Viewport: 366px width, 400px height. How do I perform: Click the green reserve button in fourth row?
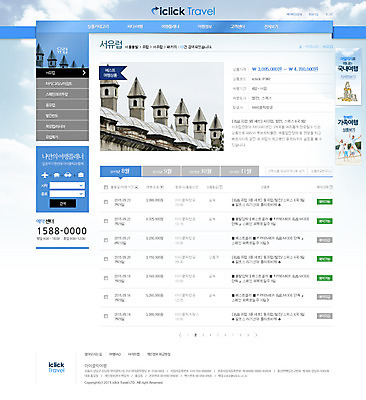[324, 259]
